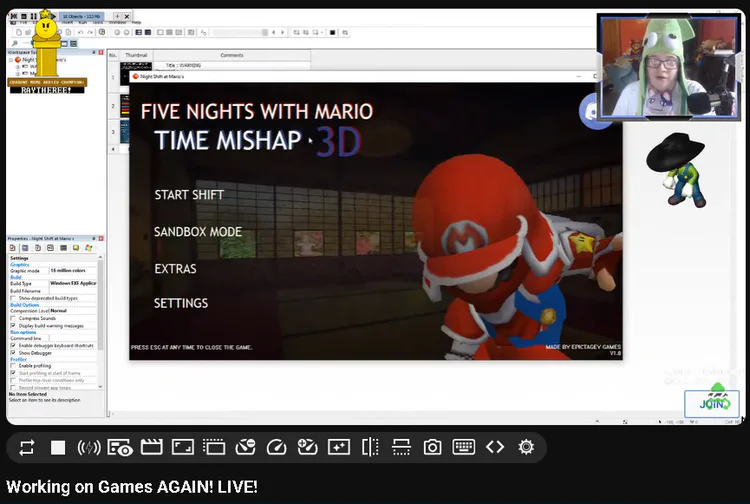This screenshot has width=750, height=504.
Task: Click the settings gear in bottom toolbar
Action: (x=526, y=448)
